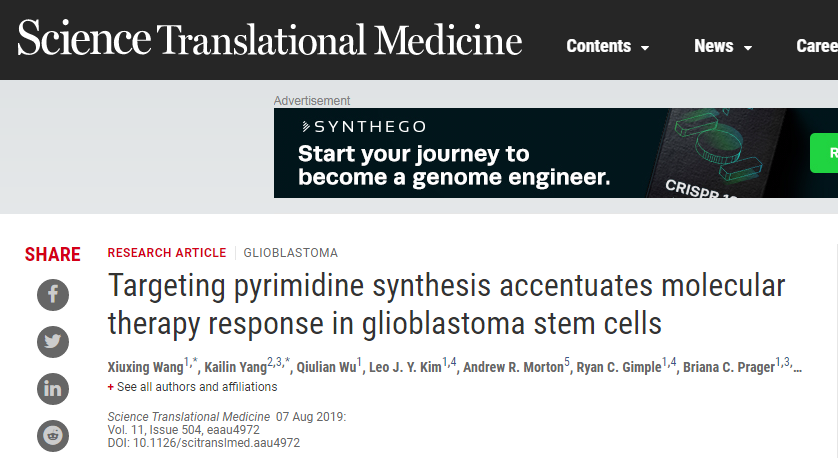Open the GLIOBLASTOMA topic label
Image resolution: width=838 pixels, height=458 pixels.
(291, 253)
